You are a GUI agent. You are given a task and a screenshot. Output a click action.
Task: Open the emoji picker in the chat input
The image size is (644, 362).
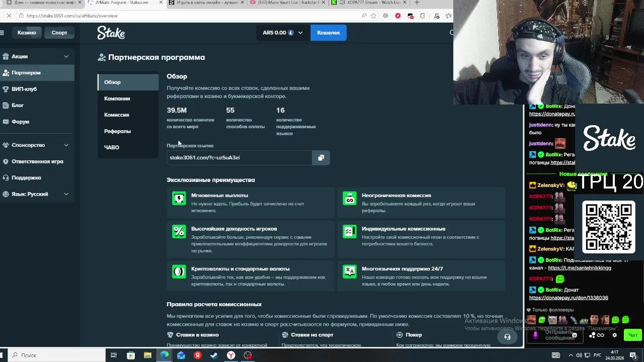(x=574, y=335)
